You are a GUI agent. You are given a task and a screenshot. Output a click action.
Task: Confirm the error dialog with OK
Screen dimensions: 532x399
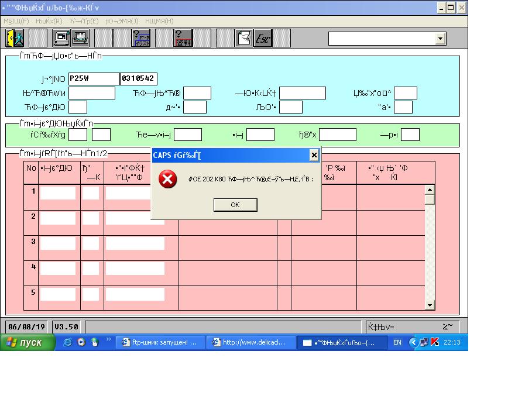point(235,205)
